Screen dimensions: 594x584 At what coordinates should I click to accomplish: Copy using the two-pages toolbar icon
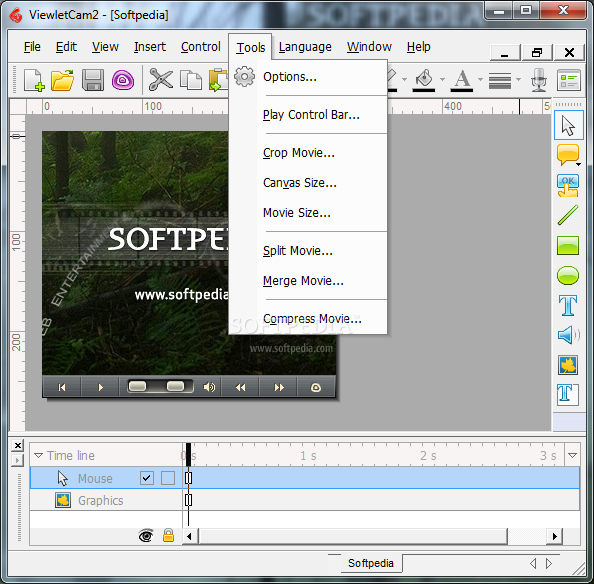[x=191, y=80]
